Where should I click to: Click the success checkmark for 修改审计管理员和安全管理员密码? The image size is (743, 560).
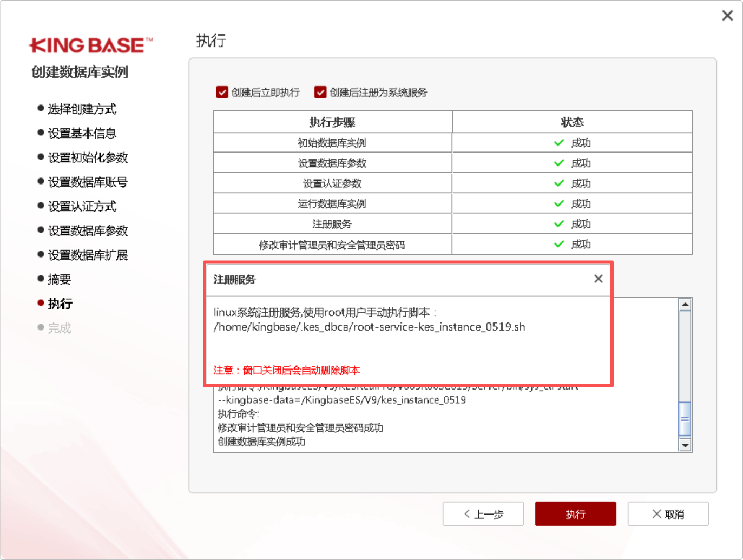(559, 244)
